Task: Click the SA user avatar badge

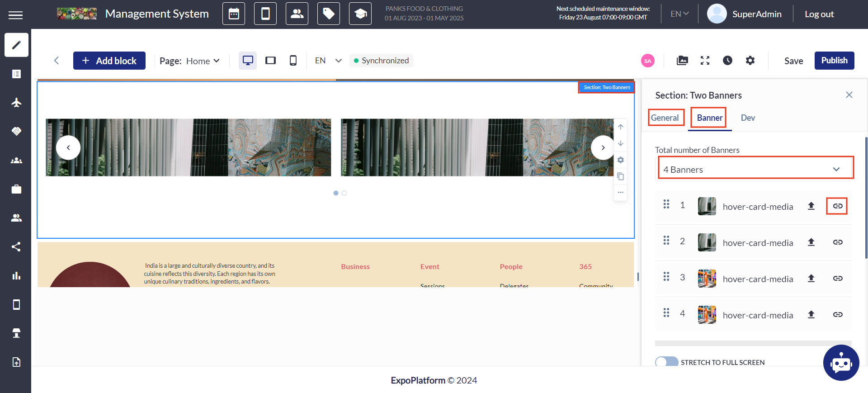Action: 648,61
